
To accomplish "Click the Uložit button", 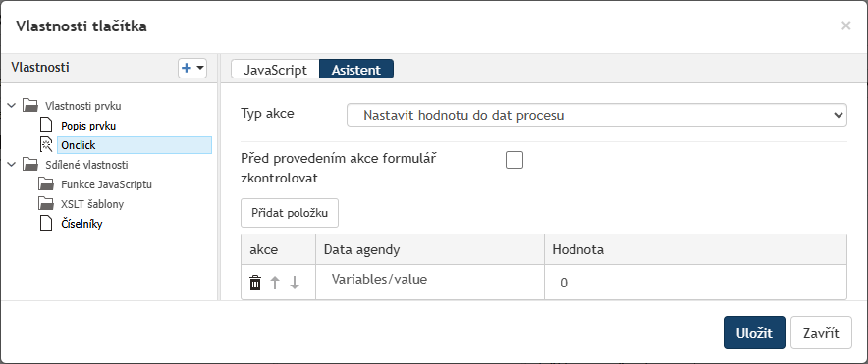I will coord(754,333).
